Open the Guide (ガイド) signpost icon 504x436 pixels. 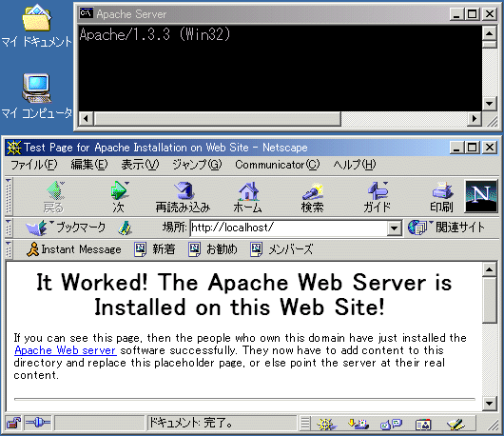[x=377, y=197]
